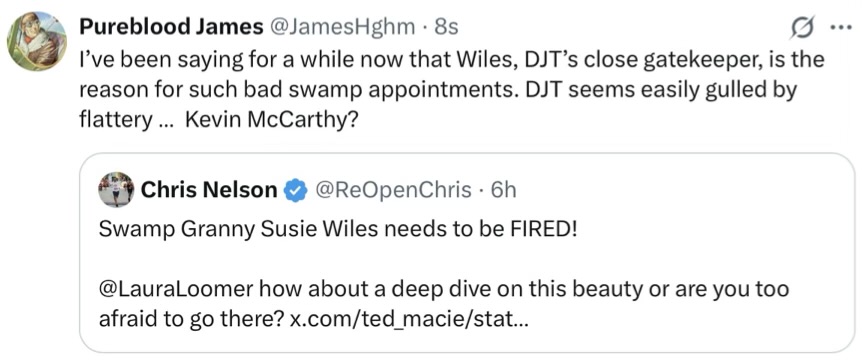Open Chris Nelson's small avatar
The width and height of the screenshot is (862, 364).
[x=116, y=190]
